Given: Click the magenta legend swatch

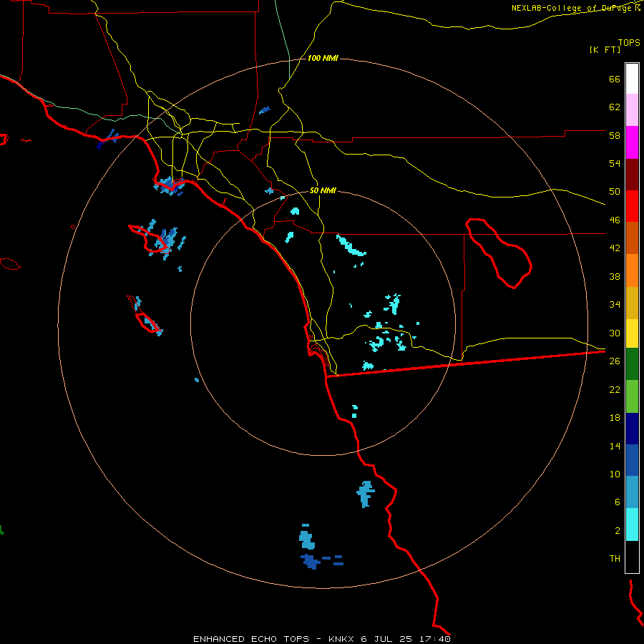Looking at the screenshot, I should point(632,142).
